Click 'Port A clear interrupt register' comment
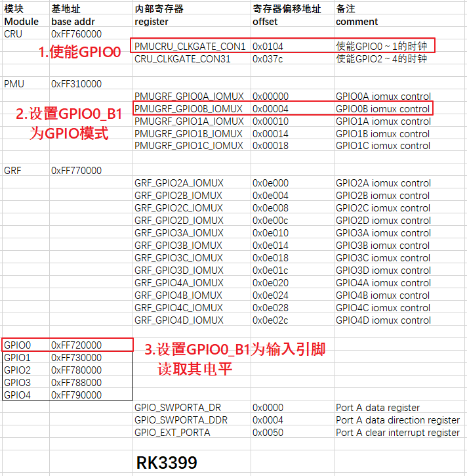Viewport: 467px width, 476px height. [x=398, y=432]
